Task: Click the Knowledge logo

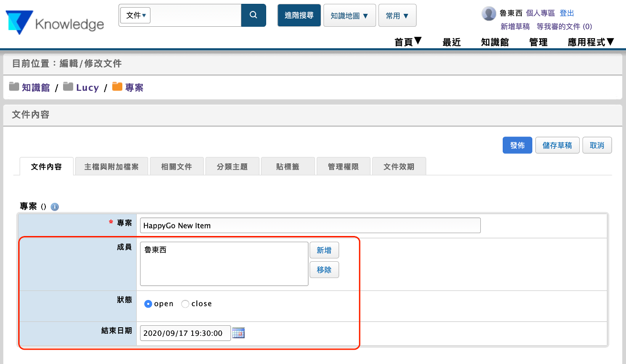Action: (x=55, y=22)
